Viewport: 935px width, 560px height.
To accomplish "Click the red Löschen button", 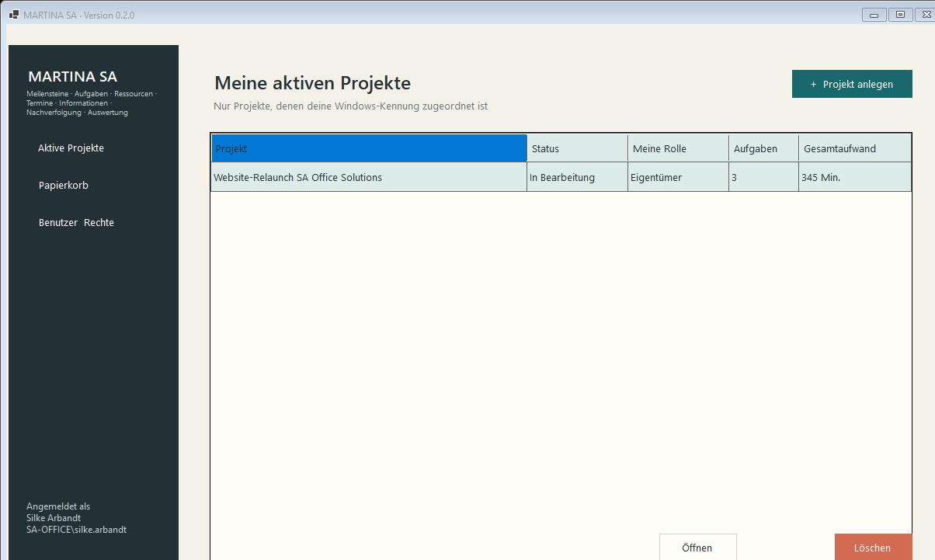I will (873, 547).
